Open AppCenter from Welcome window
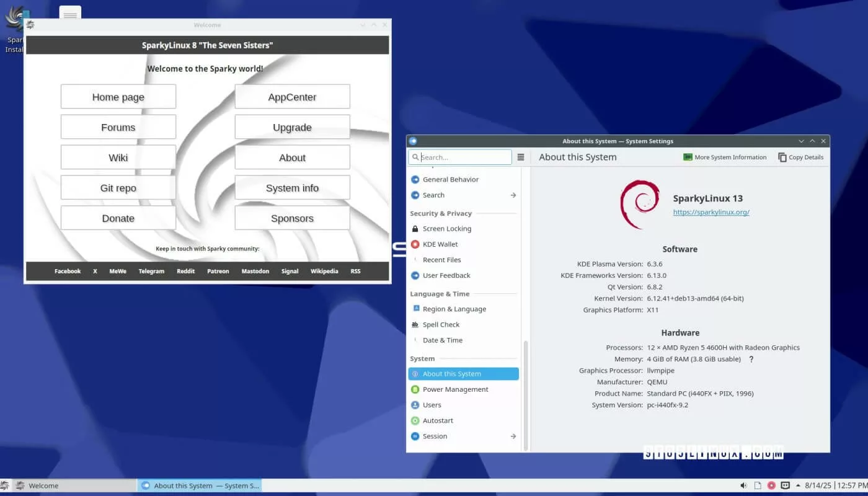This screenshot has height=496, width=868. click(292, 97)
